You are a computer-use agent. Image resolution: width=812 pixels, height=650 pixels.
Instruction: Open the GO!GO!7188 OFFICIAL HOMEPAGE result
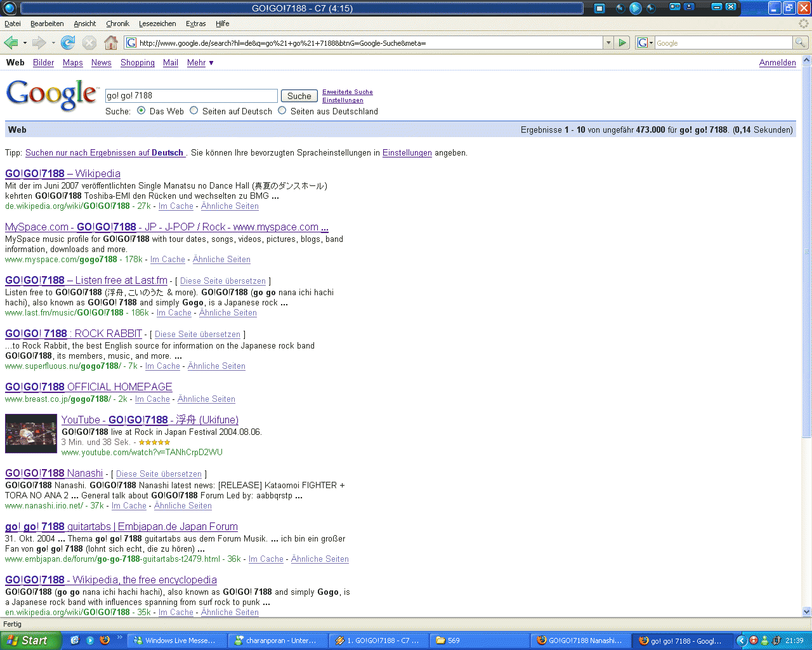[x=89, y=387]
